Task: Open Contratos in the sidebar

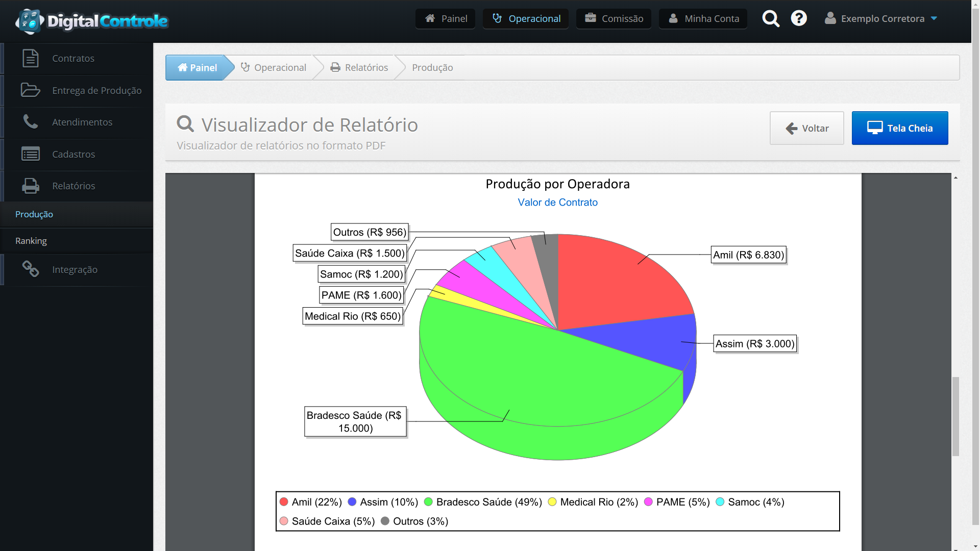Action: [x=77, y=59]
